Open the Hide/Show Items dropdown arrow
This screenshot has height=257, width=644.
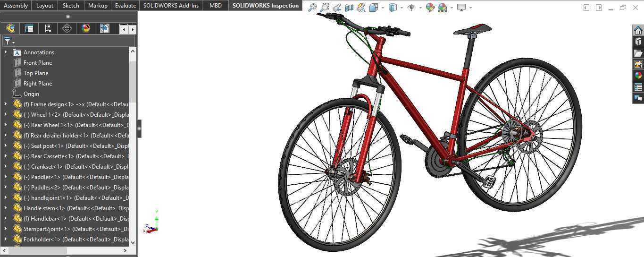pyautogui.click(x=420, y=8)
